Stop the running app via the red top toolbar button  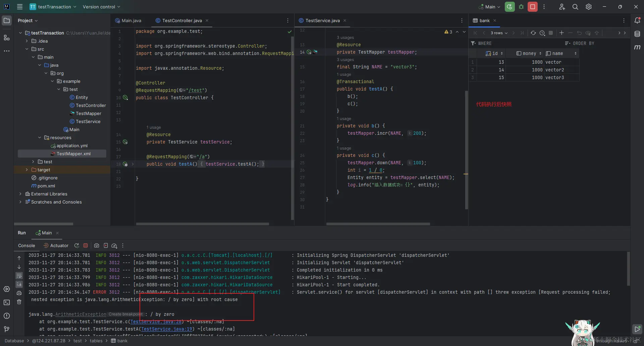tap(533, 7)
